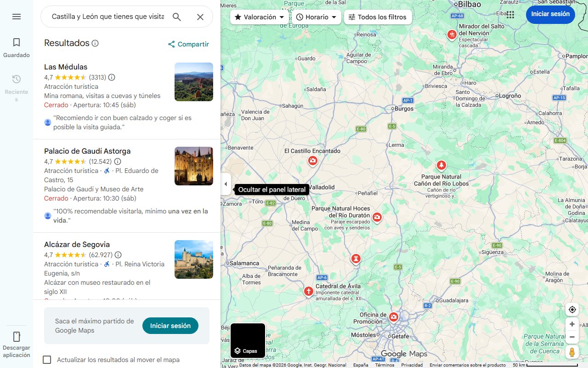588x368 pixels.
Task: Select the Street View pegman icon
Action: [572, 352]
